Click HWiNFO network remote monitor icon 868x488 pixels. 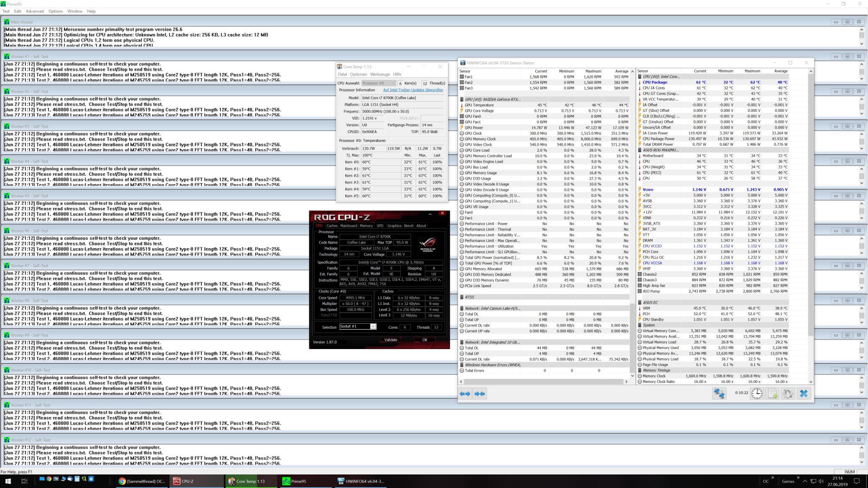click(x=719, y=394)
